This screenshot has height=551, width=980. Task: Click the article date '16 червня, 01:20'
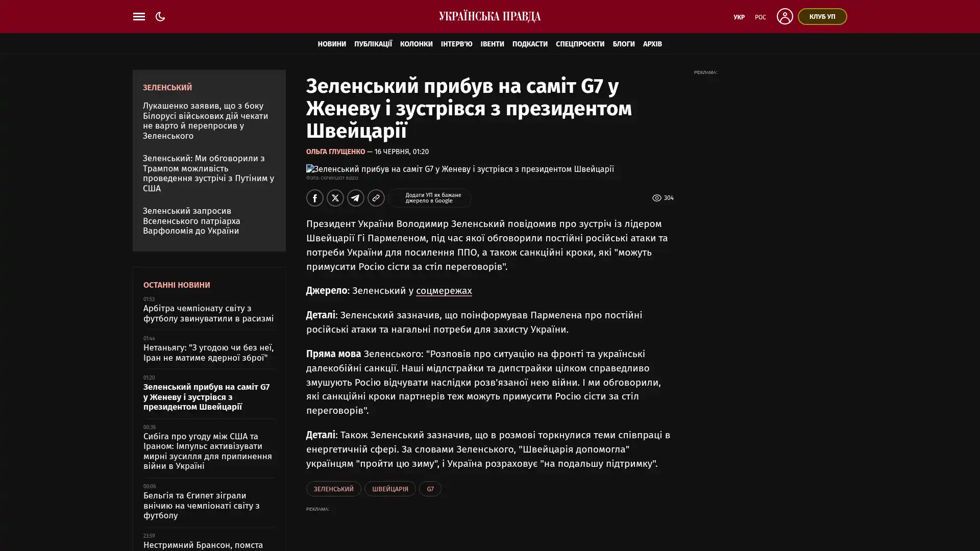[x=401, y=152]
